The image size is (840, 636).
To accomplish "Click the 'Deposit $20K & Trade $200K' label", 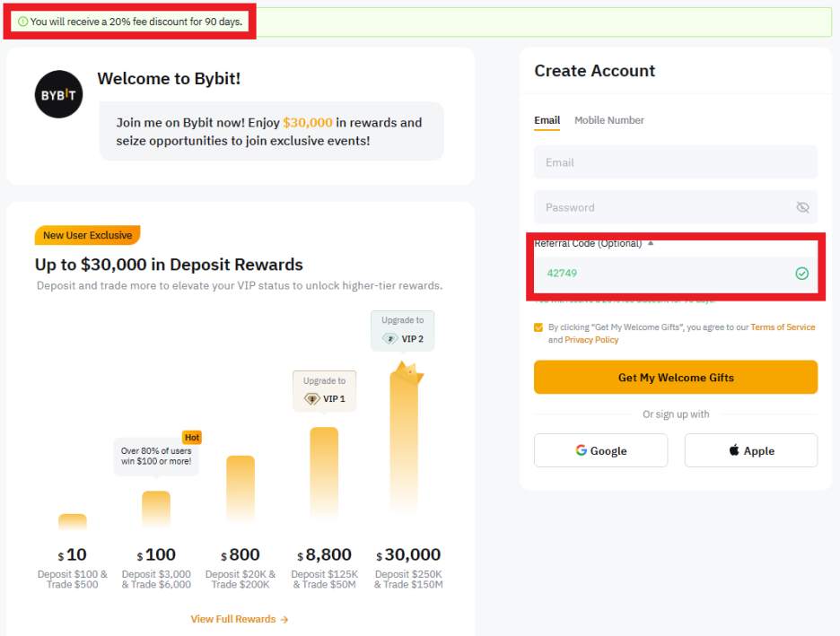I will pos(241,579).
